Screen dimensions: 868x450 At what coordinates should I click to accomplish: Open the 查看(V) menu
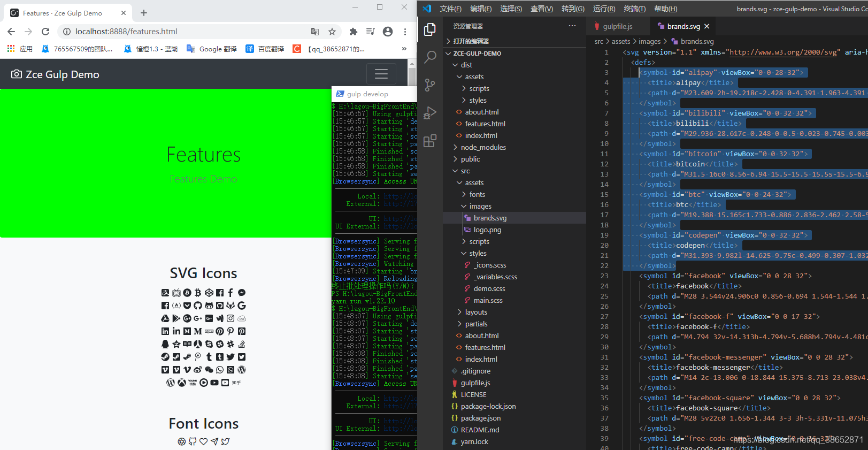pos(542,9)
